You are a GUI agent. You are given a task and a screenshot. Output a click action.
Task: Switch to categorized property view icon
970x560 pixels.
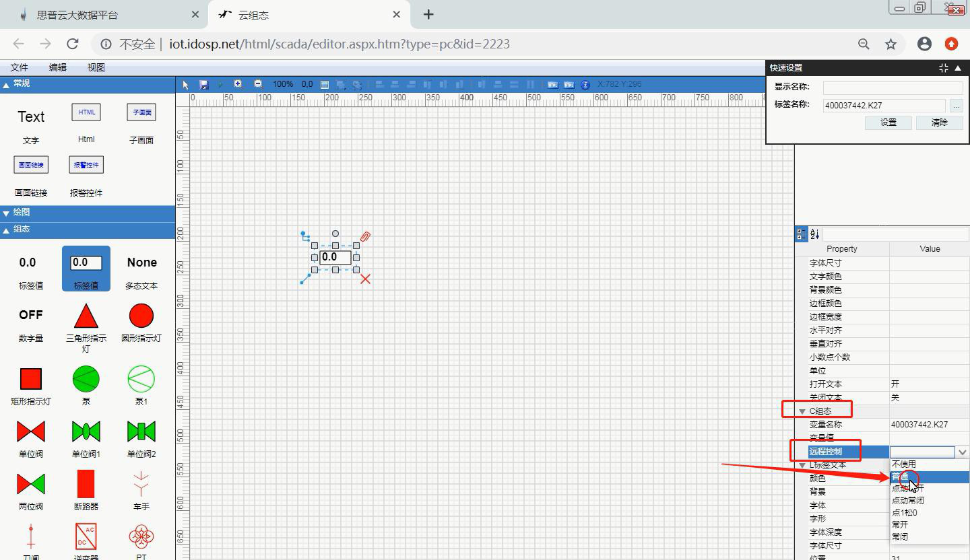[801, 234]
